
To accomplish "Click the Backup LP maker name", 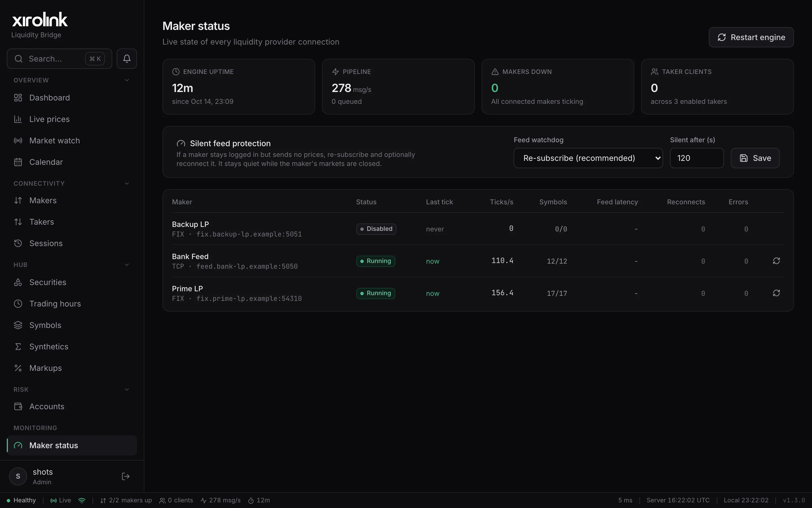I will (190, 224).
